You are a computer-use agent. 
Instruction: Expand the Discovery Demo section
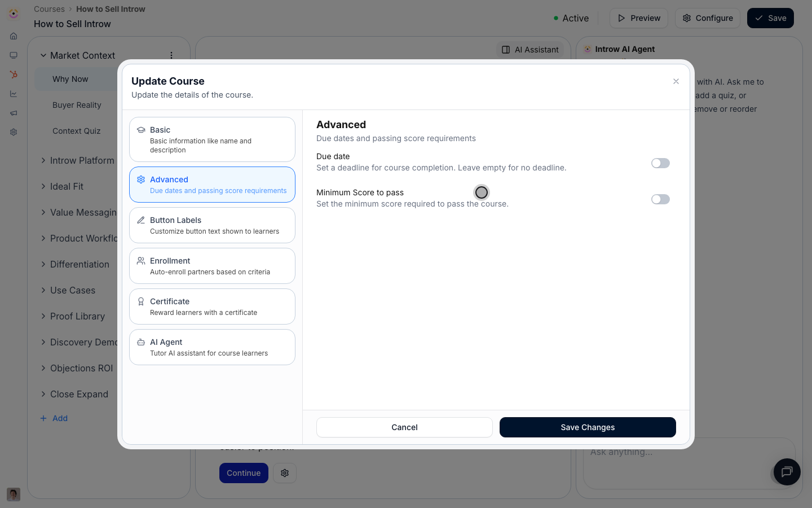coord(43,342)
